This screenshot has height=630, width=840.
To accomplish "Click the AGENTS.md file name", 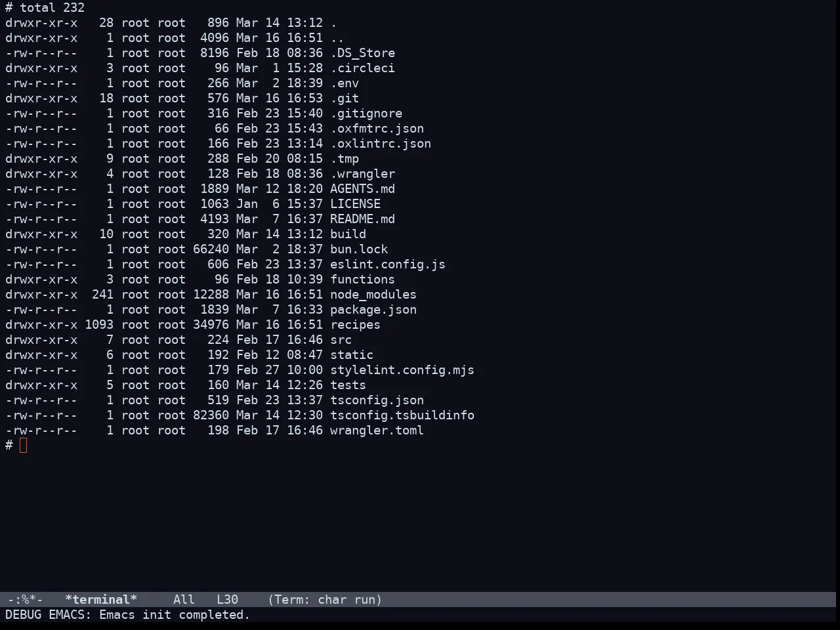I will tap(362, 189).
